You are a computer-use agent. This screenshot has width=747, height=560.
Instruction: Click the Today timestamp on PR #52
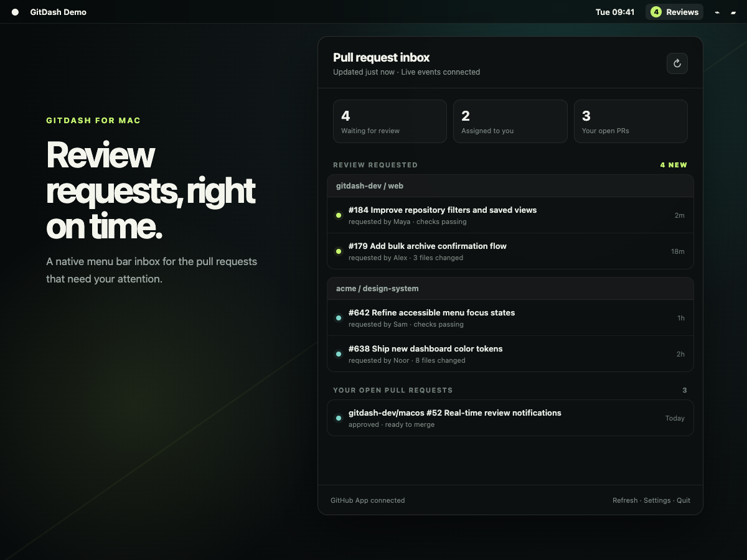click(675, 418)
